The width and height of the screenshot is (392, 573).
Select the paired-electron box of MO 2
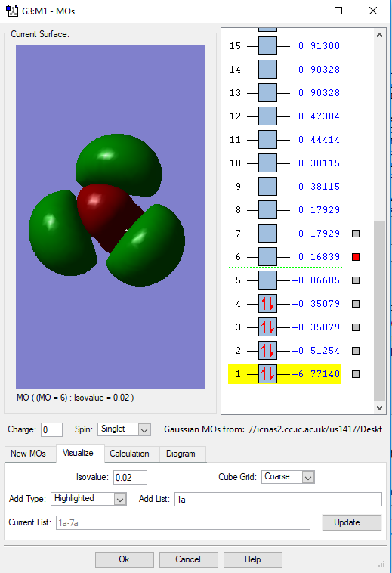click(267, 351)
